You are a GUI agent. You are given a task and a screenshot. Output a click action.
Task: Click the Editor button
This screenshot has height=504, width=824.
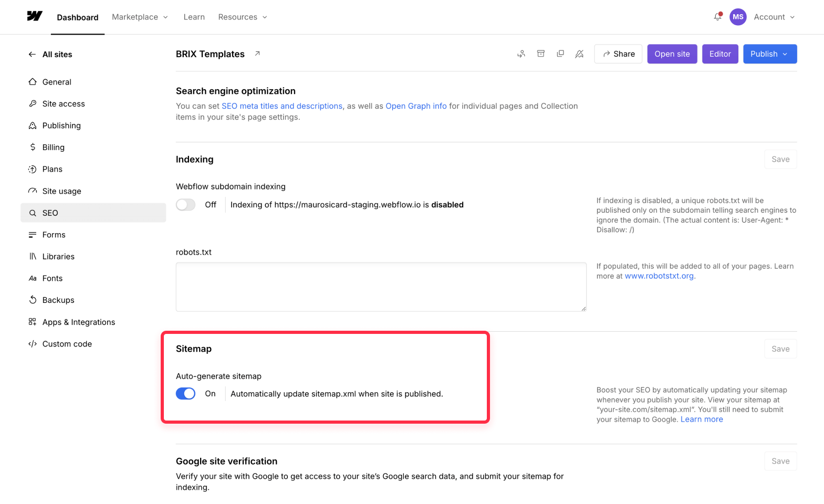pyautogui.click(x=720, y=54)
